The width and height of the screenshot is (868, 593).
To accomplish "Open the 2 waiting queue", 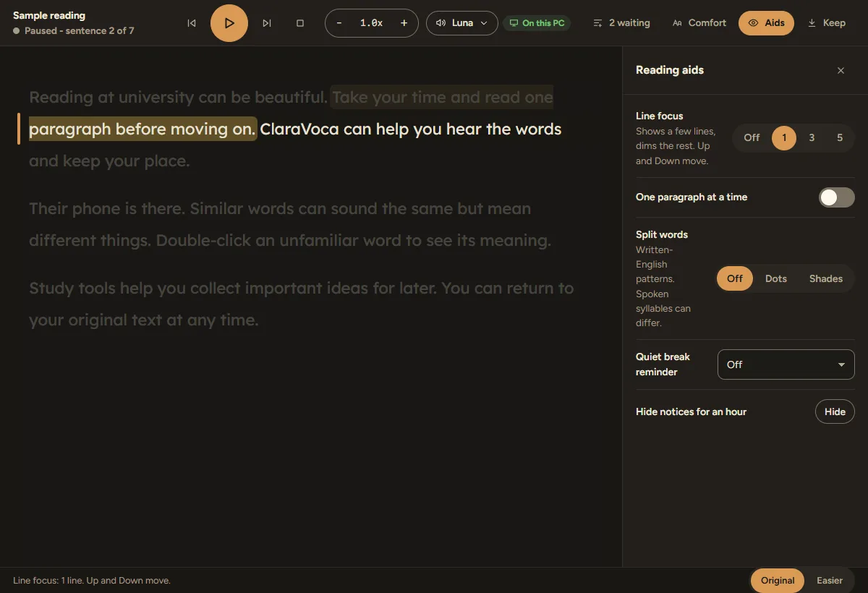I will pos(621,23).
